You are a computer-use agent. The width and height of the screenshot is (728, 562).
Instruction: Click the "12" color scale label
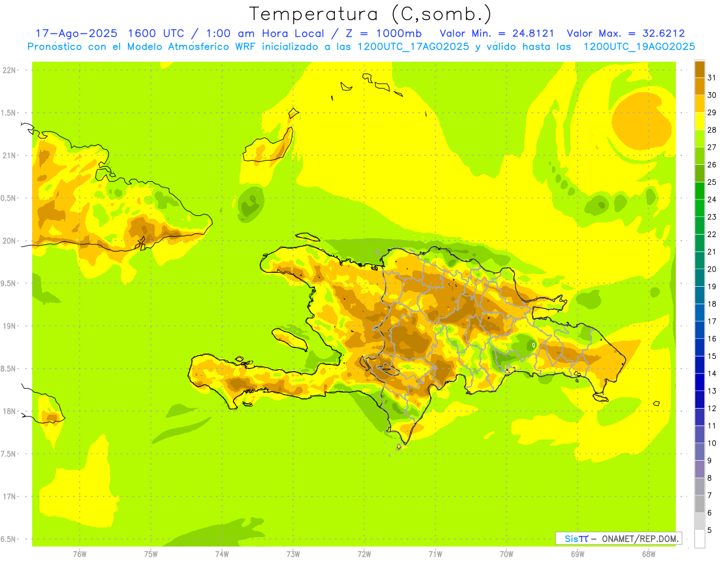point(712,409)
